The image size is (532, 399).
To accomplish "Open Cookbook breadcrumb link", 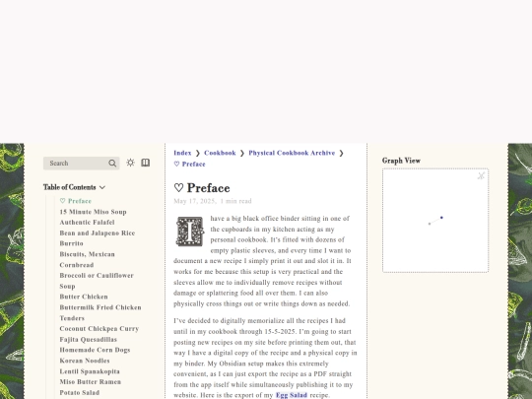I will pyautogui.click(x=220, y=153).
